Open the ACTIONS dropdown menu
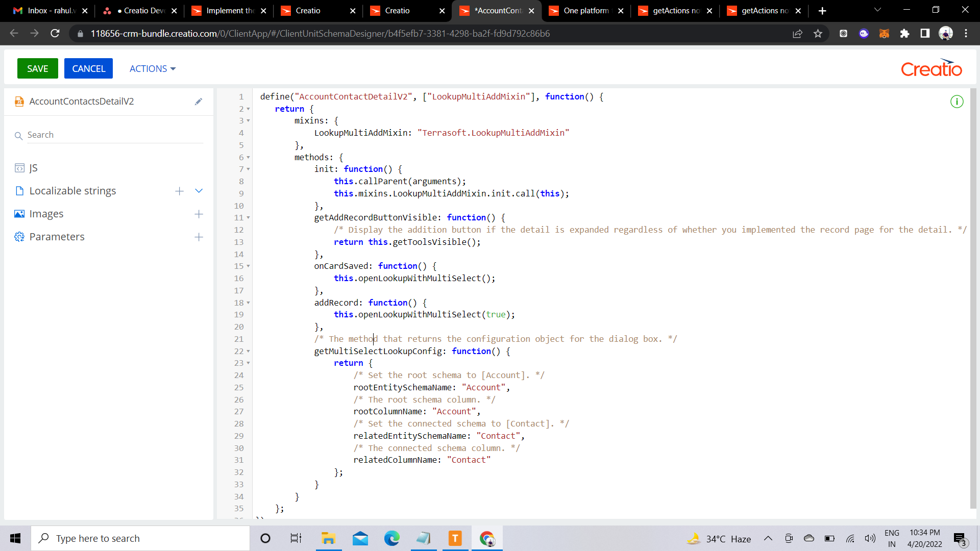 click(x=153, y=69)
